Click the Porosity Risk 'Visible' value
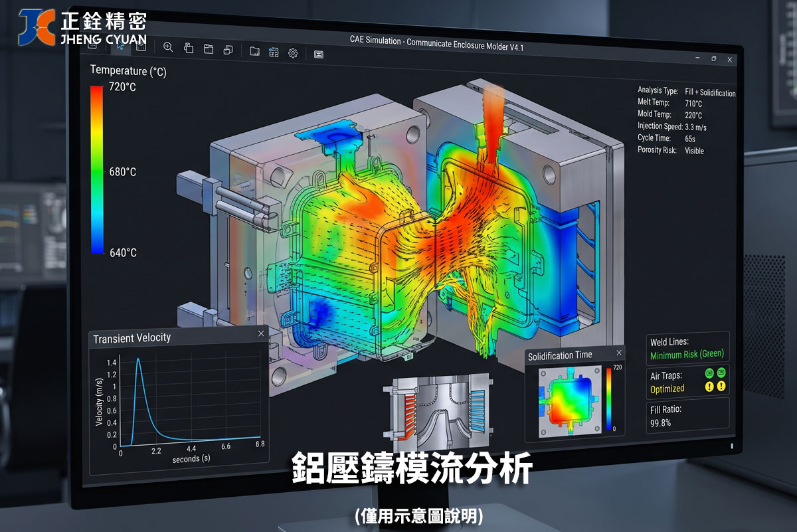Image resolution: width=797 pixels, height=532 pixels. (x=694, y=151)
